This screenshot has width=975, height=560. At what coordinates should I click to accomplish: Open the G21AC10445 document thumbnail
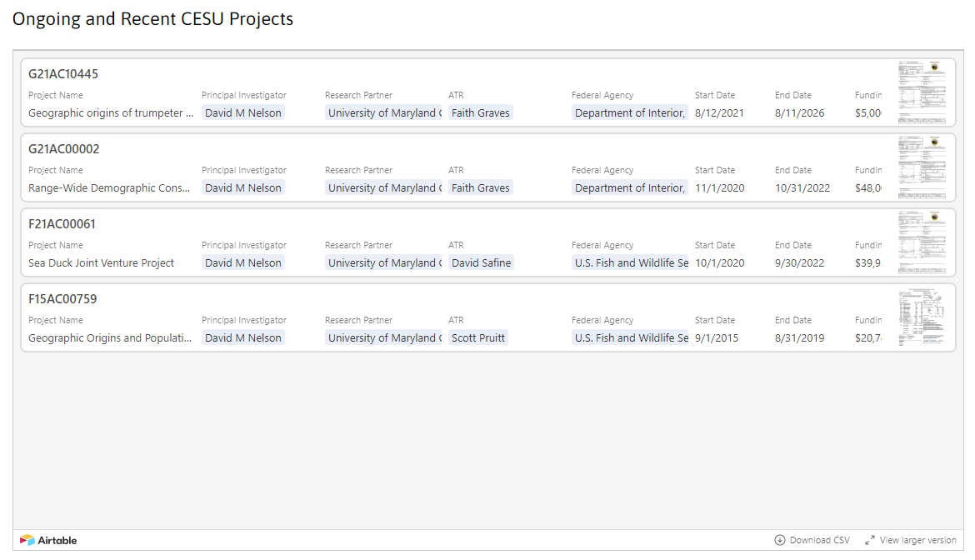click(x=922, y=92)
